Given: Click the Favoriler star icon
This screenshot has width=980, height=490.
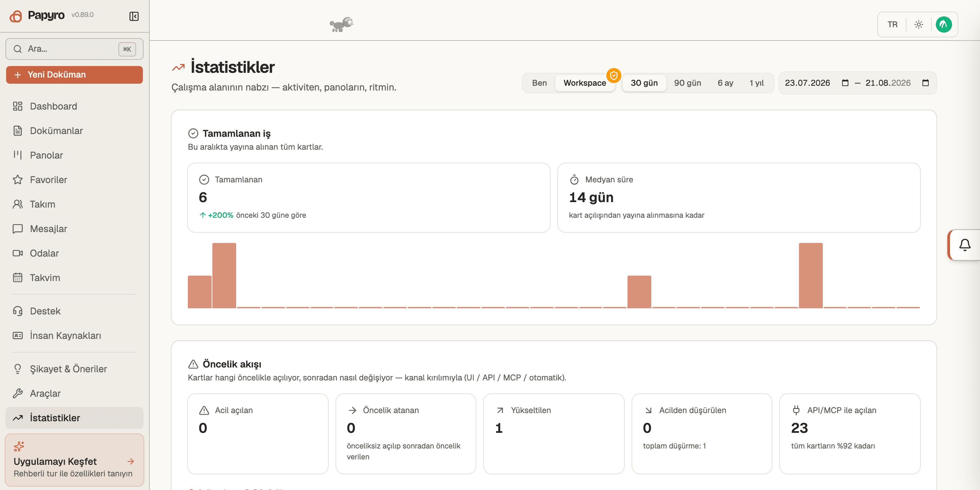Looking at the screenshot, I should pos(17,180).
